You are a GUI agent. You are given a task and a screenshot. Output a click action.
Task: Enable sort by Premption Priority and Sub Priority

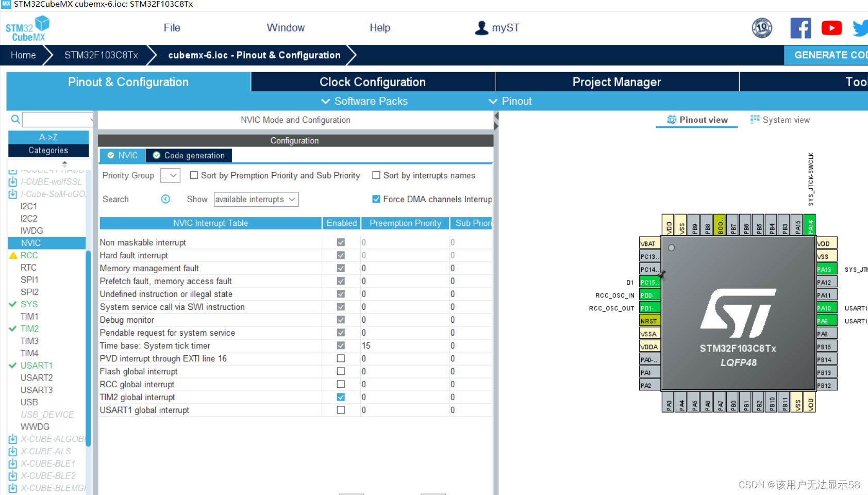194,175
